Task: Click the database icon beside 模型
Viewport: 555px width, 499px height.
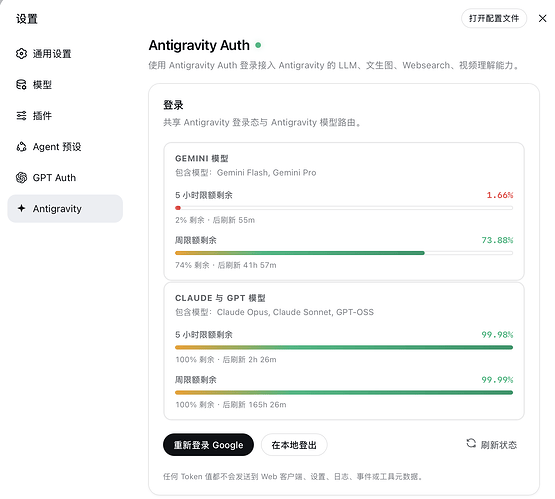Action: pyautogui.click(x=21, y=85)
